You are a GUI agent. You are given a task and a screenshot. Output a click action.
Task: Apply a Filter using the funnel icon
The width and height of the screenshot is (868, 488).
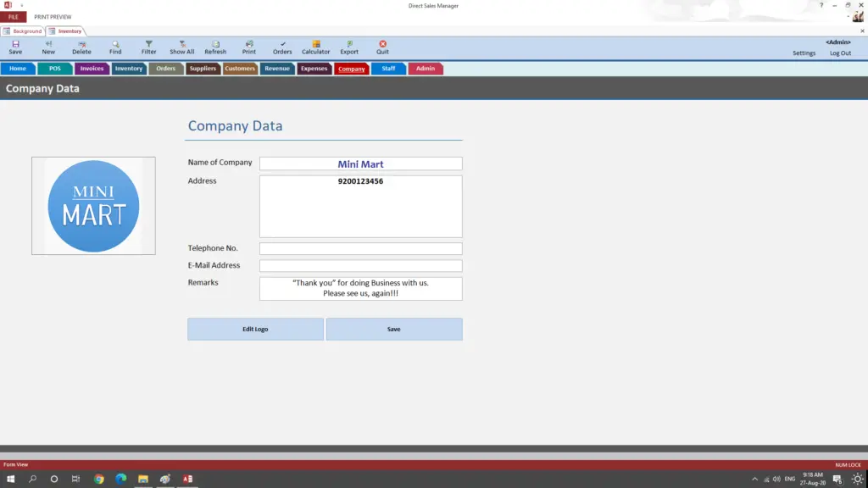[148, 47]
